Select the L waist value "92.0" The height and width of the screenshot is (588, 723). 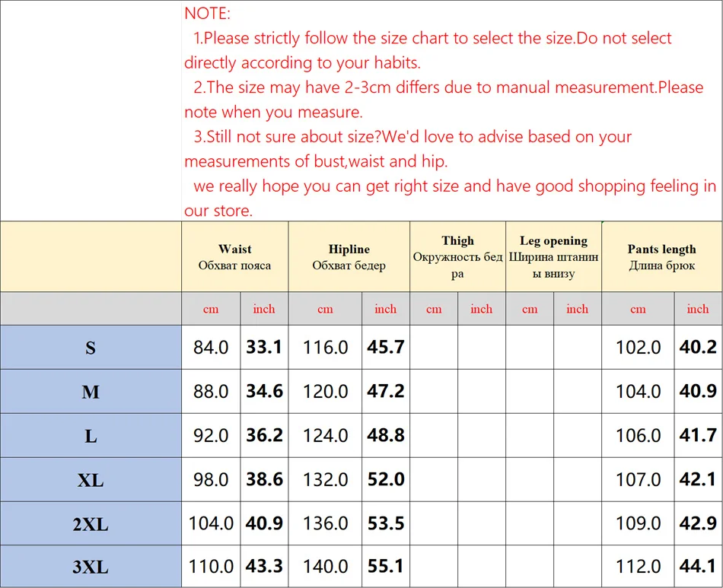[x=211, y=435]
